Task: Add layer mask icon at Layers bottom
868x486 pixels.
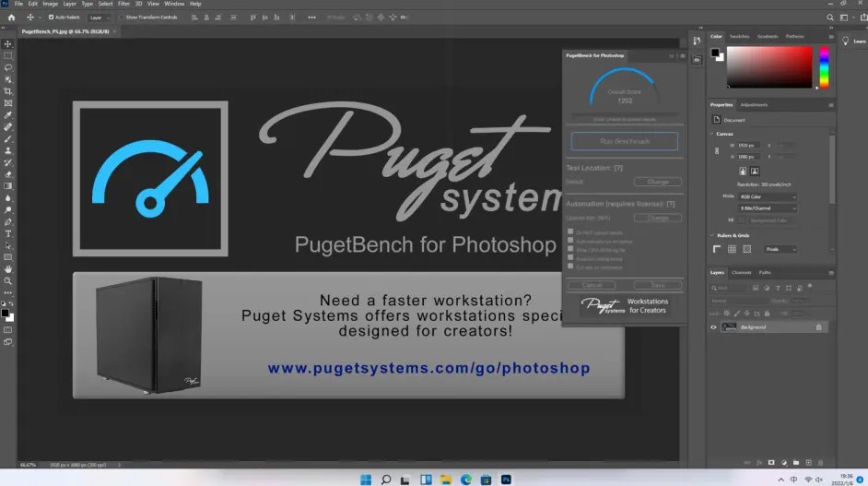Action: tap(771, 463)
